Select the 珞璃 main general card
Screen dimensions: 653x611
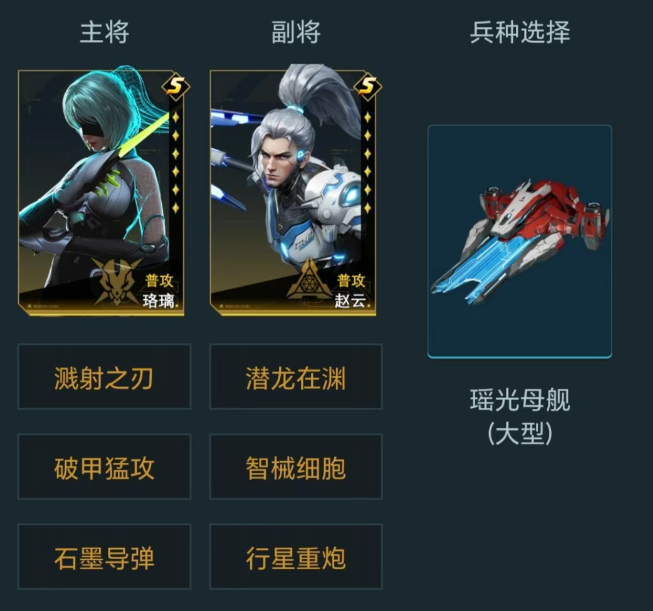pos(102,192)
